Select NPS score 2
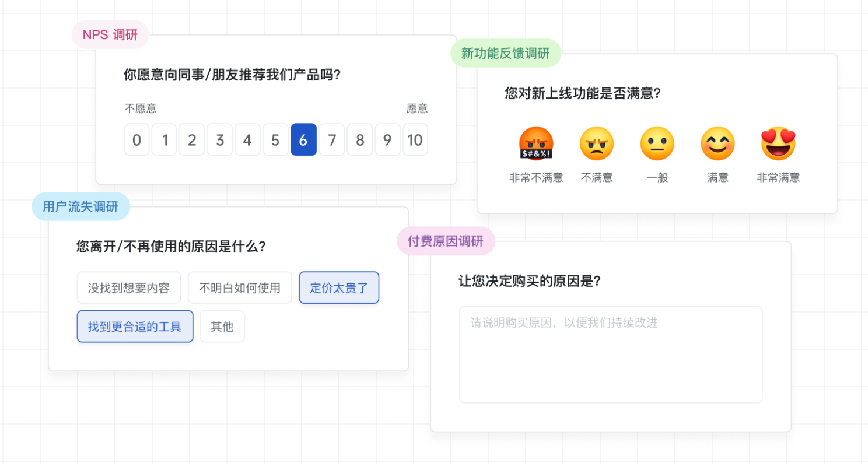The height and width of the screenshot is (463, 868). (x=192, y=140)
